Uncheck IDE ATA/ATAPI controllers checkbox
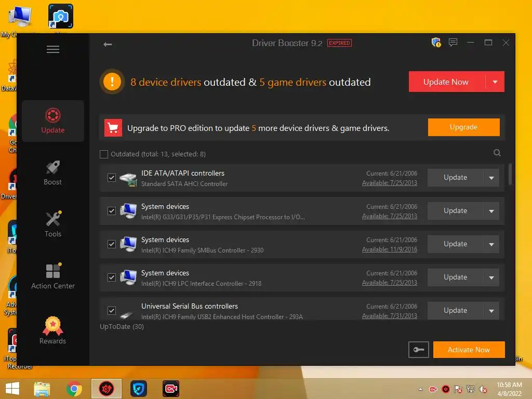 pos(112,178)
